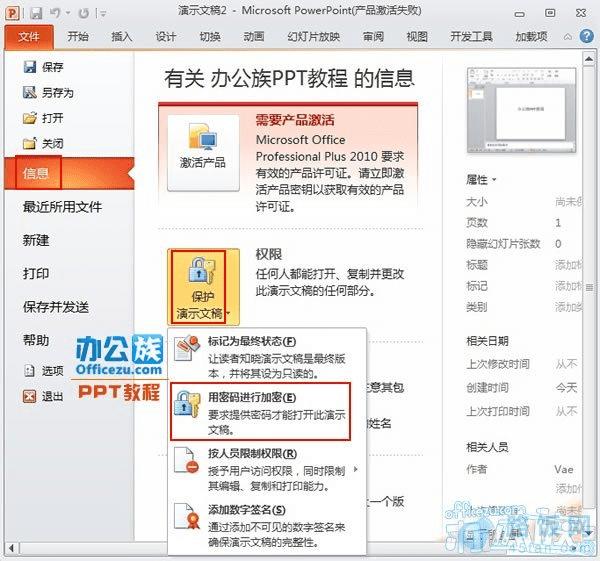Click the restricted document icon for 按人员限制权限
The width and height of the screenshot is (600, 561).
pyautogui.click(x=187, y=461)
